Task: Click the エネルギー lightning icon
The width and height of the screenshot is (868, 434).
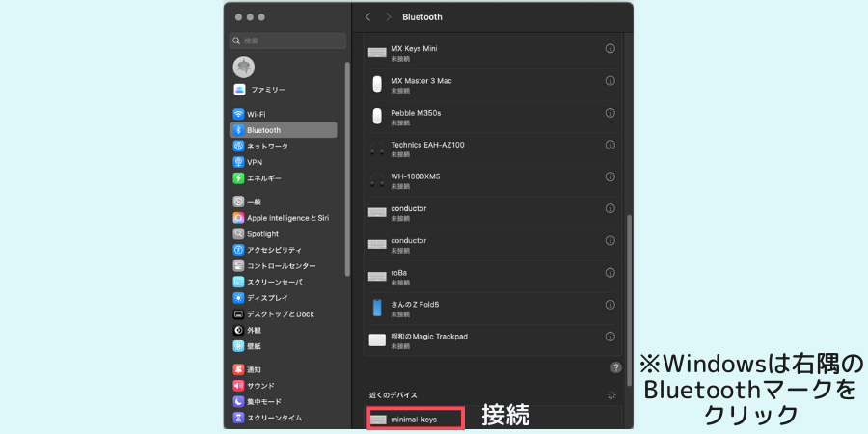Action: pyautogui.click(x=238, y=178)
